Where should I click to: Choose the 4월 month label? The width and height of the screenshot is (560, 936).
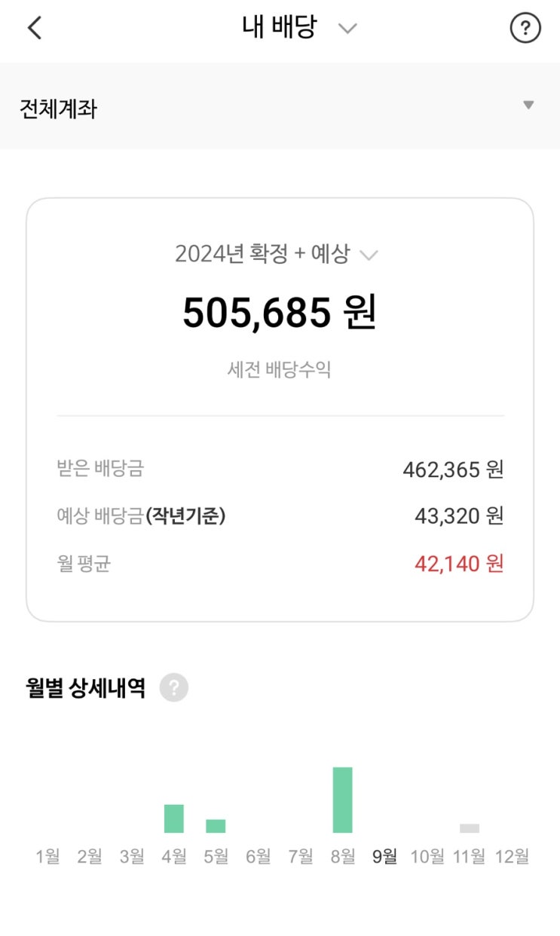point(174,856)
